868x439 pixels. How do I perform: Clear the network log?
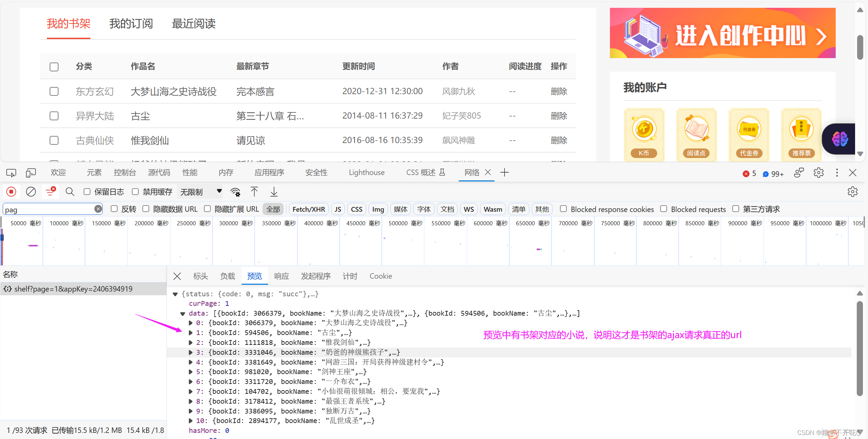31,191
